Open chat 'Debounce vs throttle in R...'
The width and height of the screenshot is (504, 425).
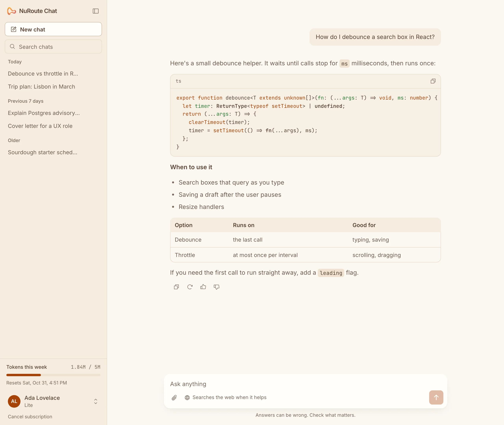point(53,73)
